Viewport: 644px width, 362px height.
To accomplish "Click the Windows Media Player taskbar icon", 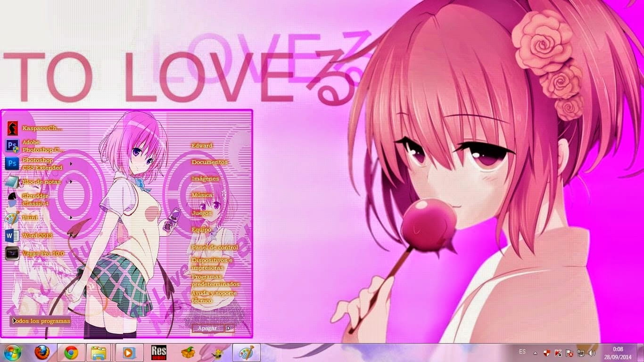I will coord(128,353).
